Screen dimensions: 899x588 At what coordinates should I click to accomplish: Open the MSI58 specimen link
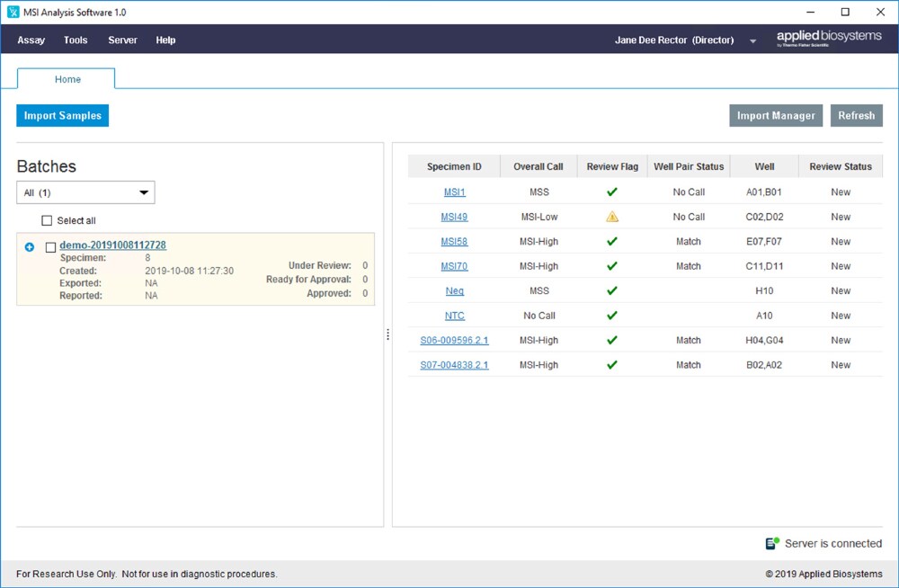point(454,241)
